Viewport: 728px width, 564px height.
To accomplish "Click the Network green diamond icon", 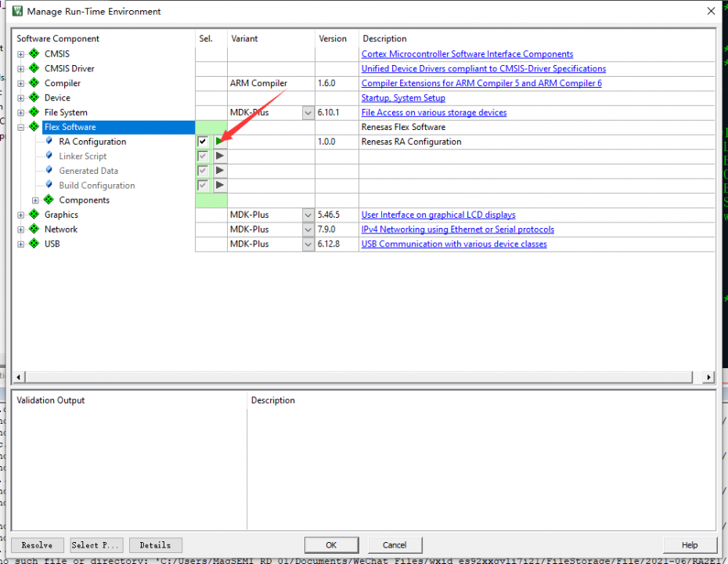I will click(34, 229).
